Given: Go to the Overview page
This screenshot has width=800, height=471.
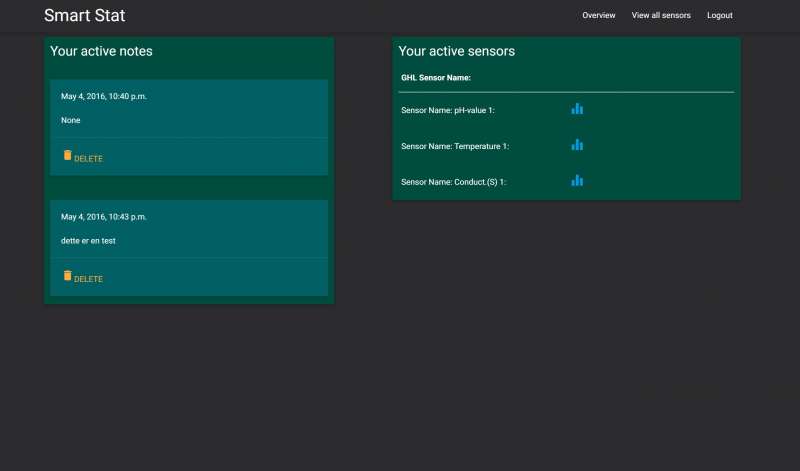Looking at the screenshot, I should [x=599, y=16].
